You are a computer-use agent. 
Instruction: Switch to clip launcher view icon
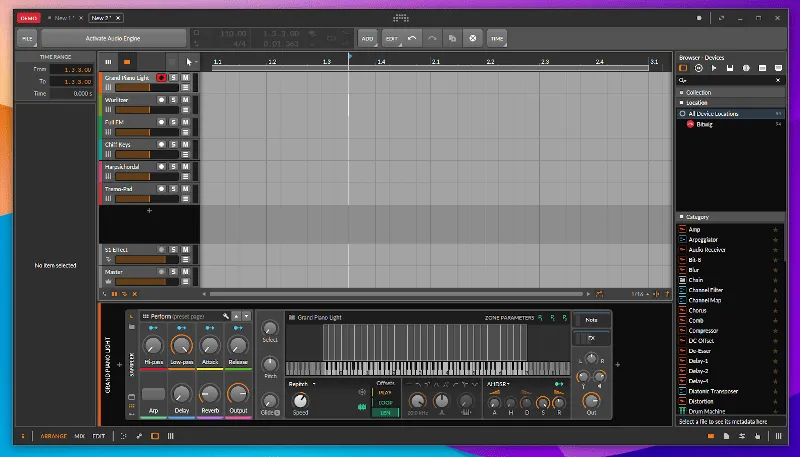(110, 62)
